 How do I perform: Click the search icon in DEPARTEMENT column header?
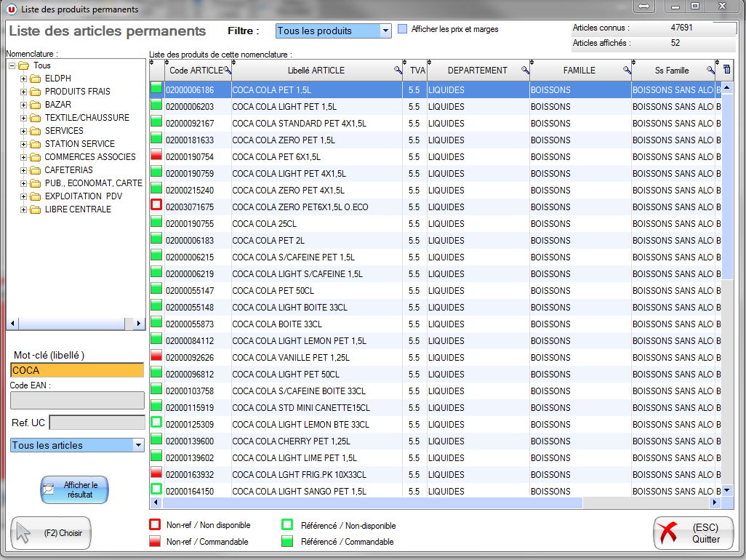[525, 71]
